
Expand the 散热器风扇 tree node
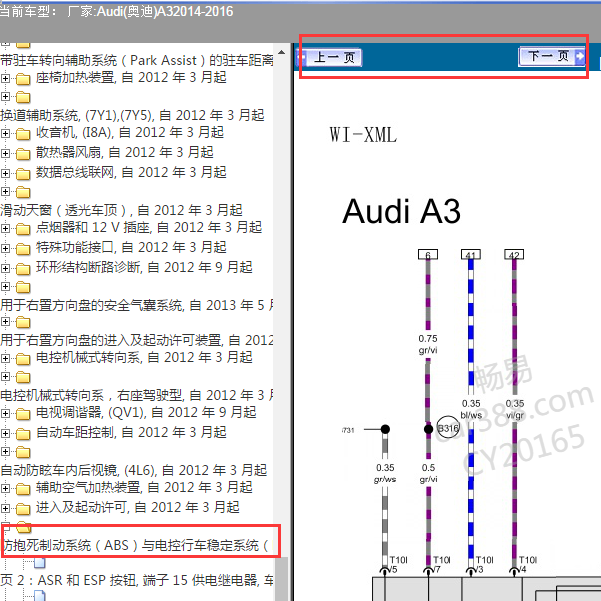pyautogui.click(x=5, y=153)
